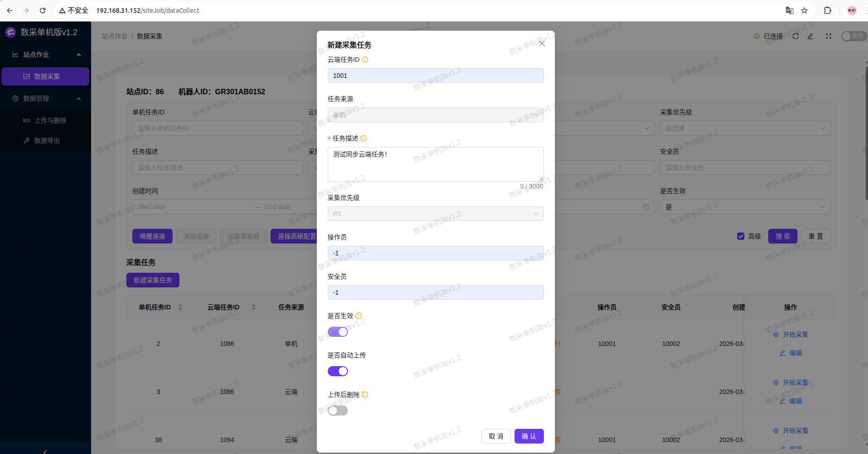Click the browser address bar URL

[148, 11]
